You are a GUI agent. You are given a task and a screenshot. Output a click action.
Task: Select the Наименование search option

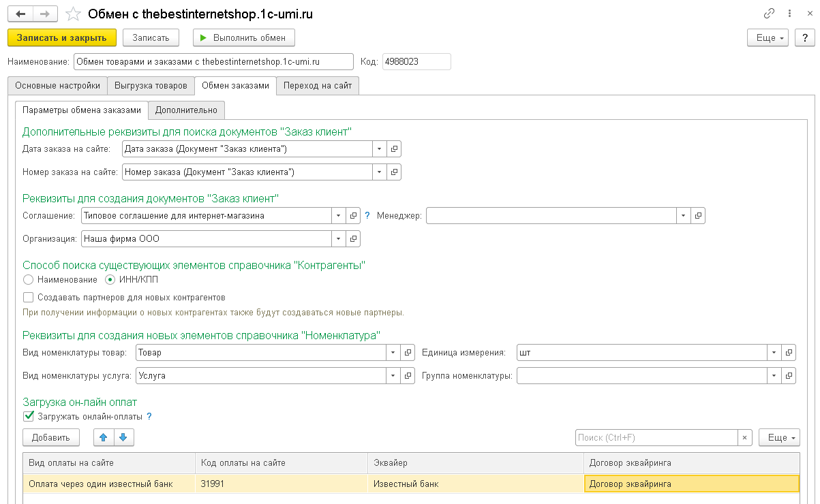click(x=28, y=279)
